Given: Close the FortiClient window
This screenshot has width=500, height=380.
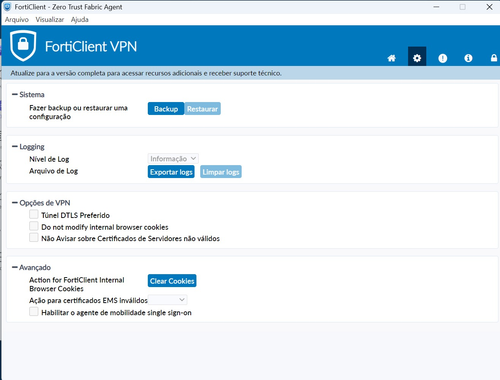Looking at the screenshot, I should (489, 7).
